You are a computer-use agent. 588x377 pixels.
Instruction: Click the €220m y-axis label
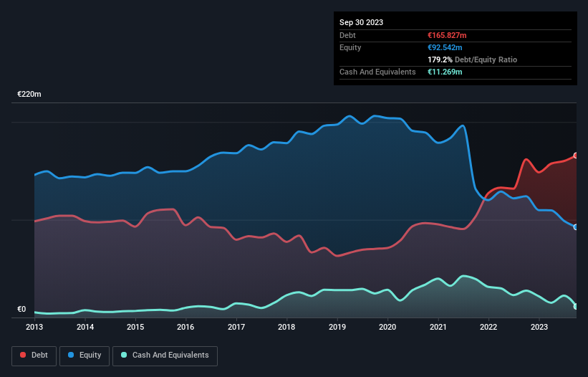[x=29, y=94]
